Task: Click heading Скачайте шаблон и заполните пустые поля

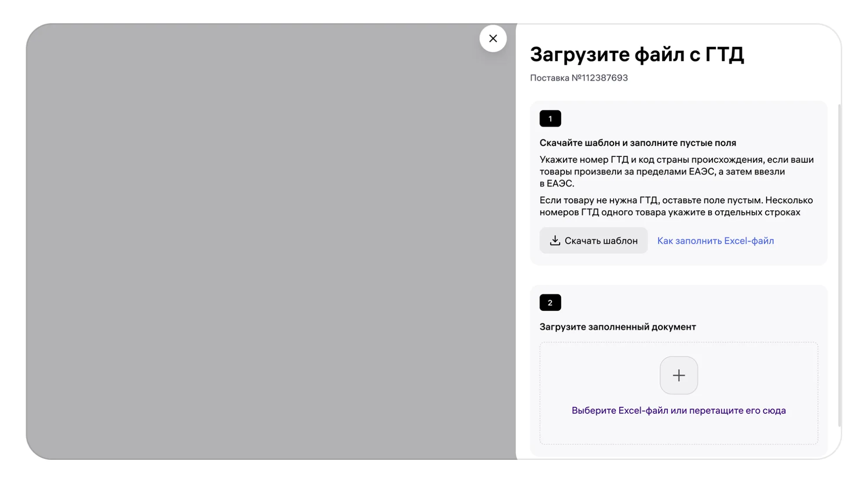Action: click(x=637, y=143)
